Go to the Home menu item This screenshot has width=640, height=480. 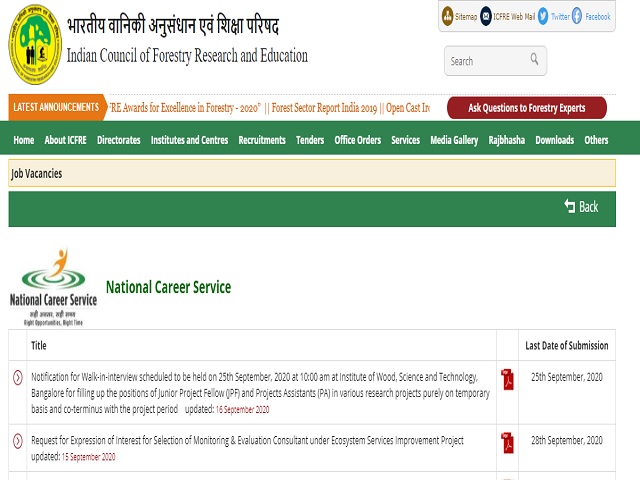point(24,140)
